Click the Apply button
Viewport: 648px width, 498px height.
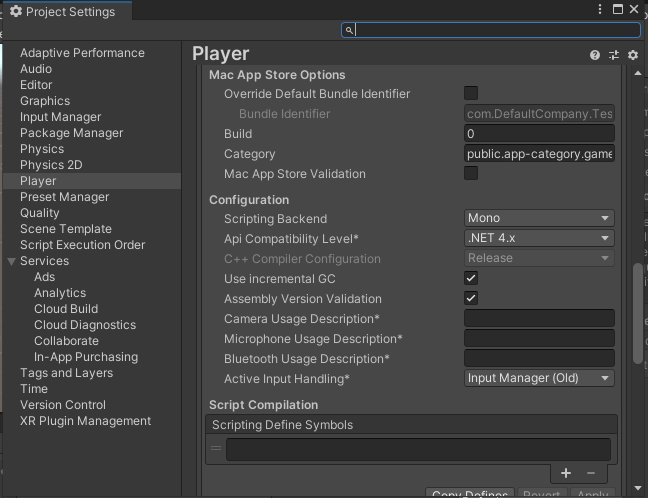click(593, 492)
